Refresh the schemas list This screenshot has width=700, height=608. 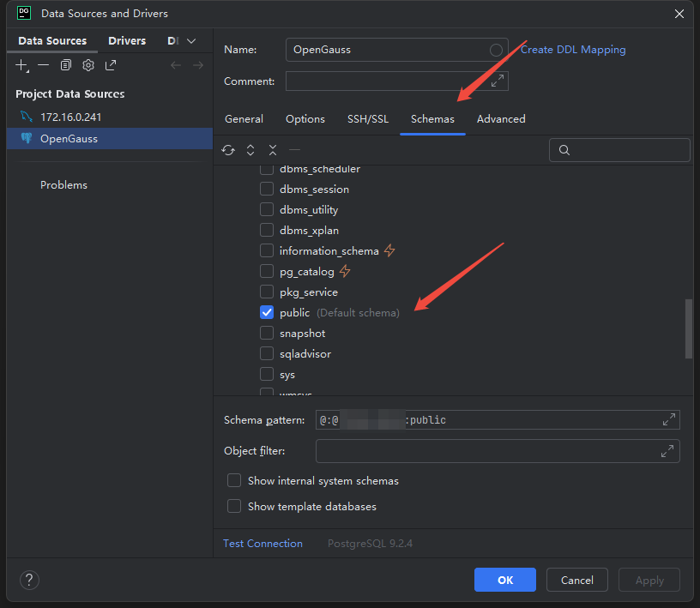coord(228,150)
